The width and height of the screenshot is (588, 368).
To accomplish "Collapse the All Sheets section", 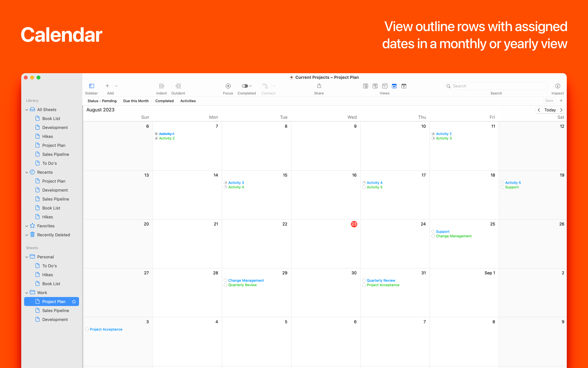I will coord(27,110).
